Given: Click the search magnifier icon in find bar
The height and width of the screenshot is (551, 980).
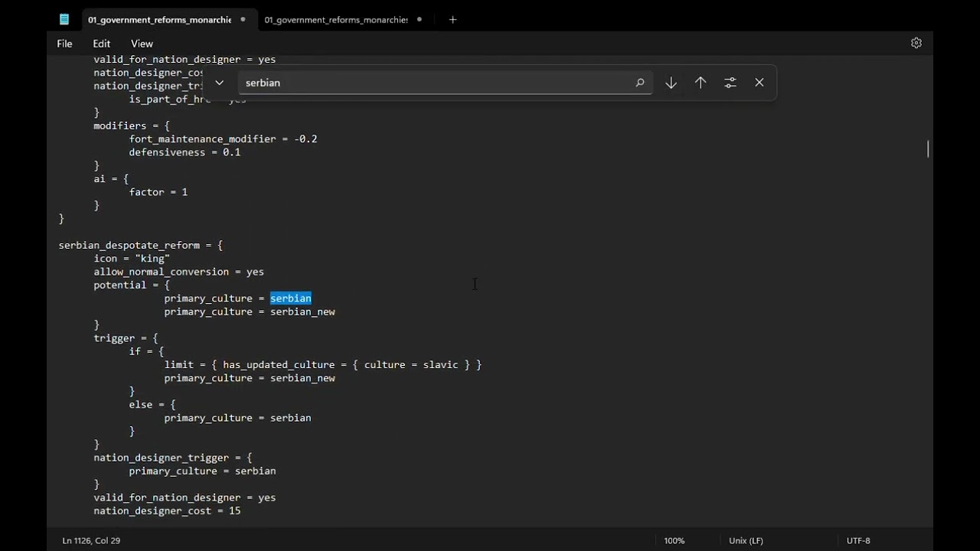Looking at the screenshot, I should click(639, 83).
